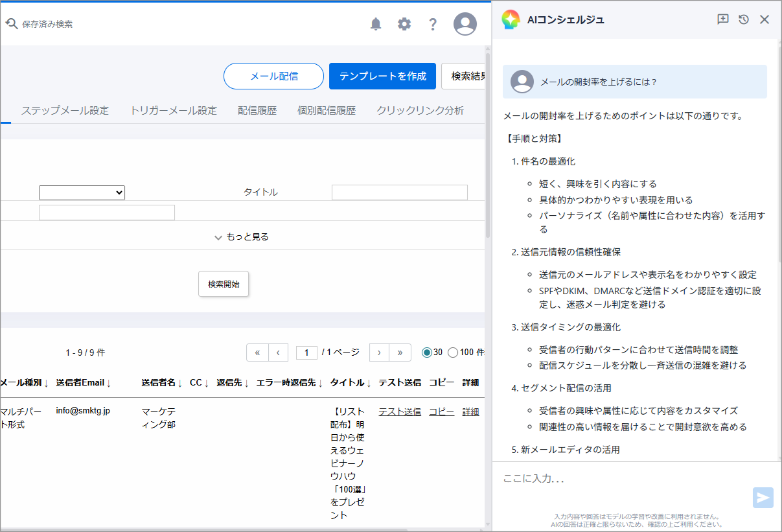Click 1. 件名の最適化 heading in AI answer
Image resolution: width=782 pixels, height=532 pixels.
tap(543, 161)
